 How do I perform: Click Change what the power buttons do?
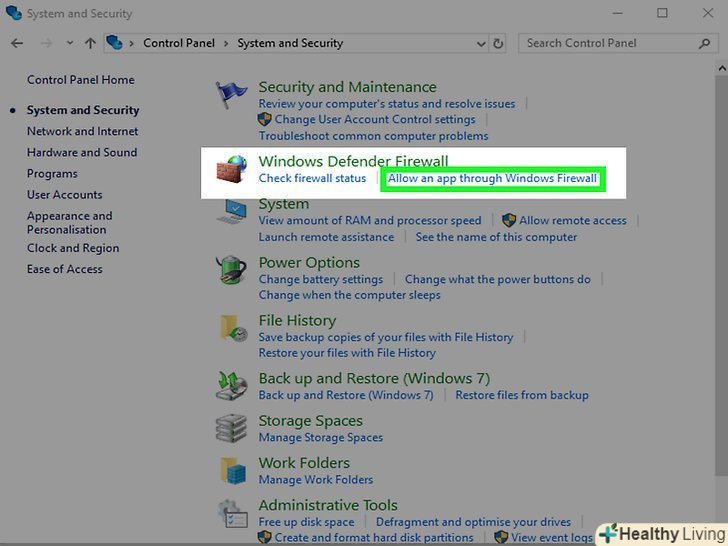pos(498,280)
